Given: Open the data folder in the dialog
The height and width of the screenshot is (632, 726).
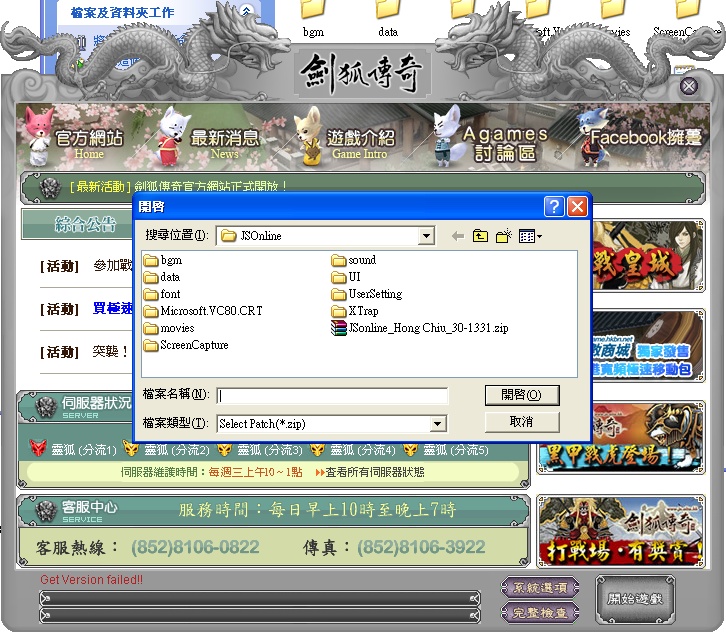Looking at the screenshot, I should [162, 277].
